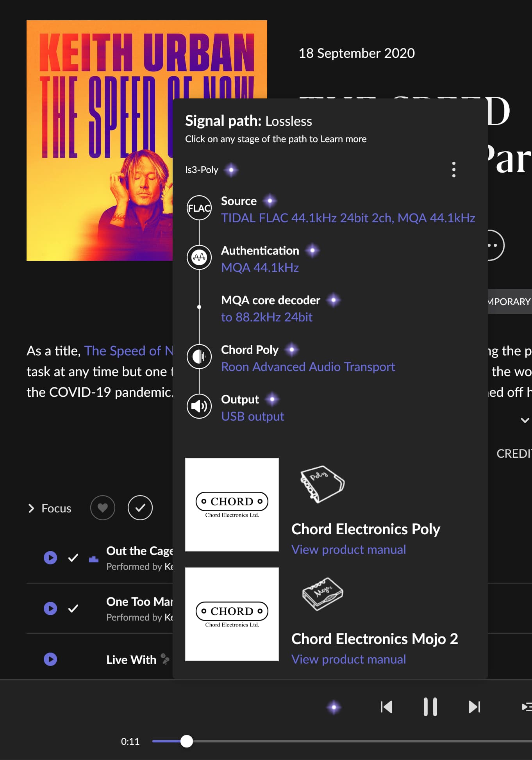Toggle the checkmark on Out the Cage
The image size is (532, 760).
point(73,558)
